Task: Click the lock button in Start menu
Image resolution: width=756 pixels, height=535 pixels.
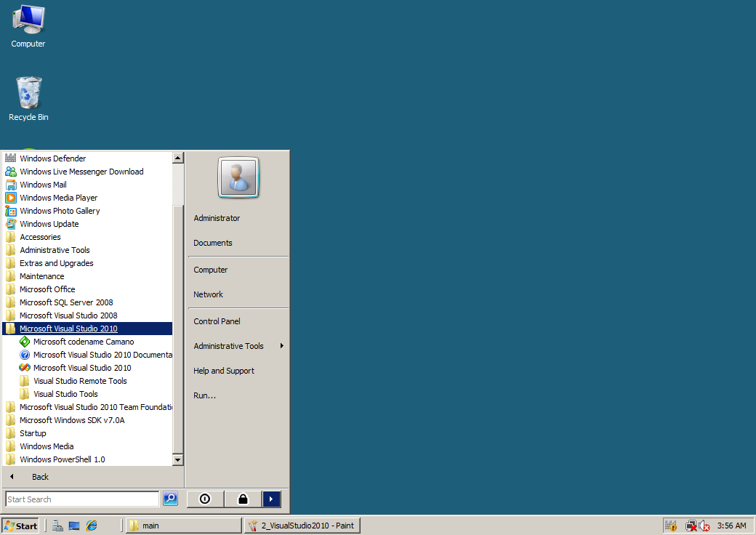Action: click(x=243, y=499)
